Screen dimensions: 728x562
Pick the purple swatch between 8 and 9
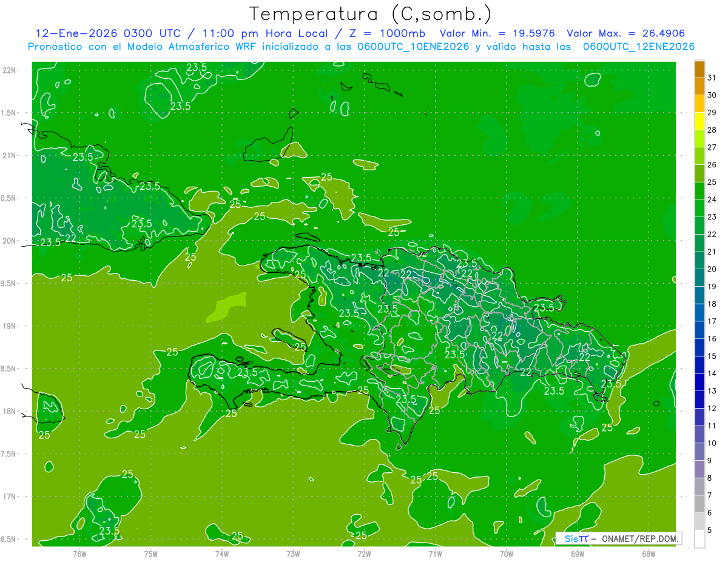tap(699, 469)
